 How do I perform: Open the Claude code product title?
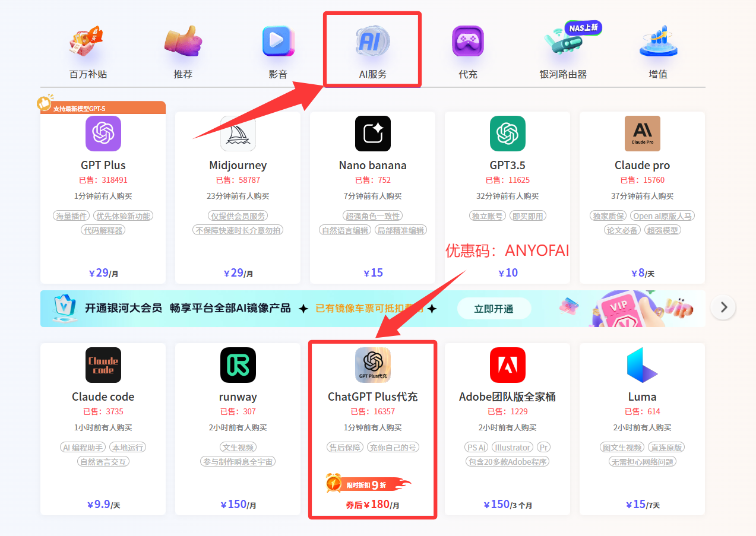(x=103, y=397)
